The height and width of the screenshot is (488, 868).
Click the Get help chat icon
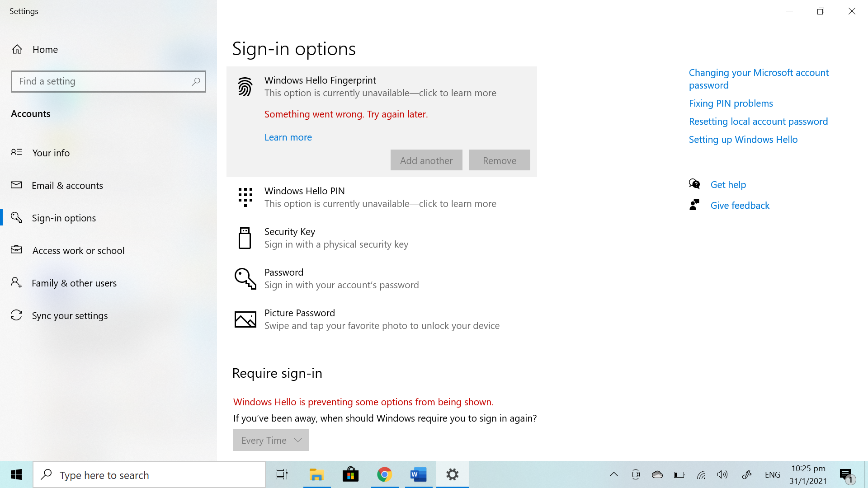point(694,184)
